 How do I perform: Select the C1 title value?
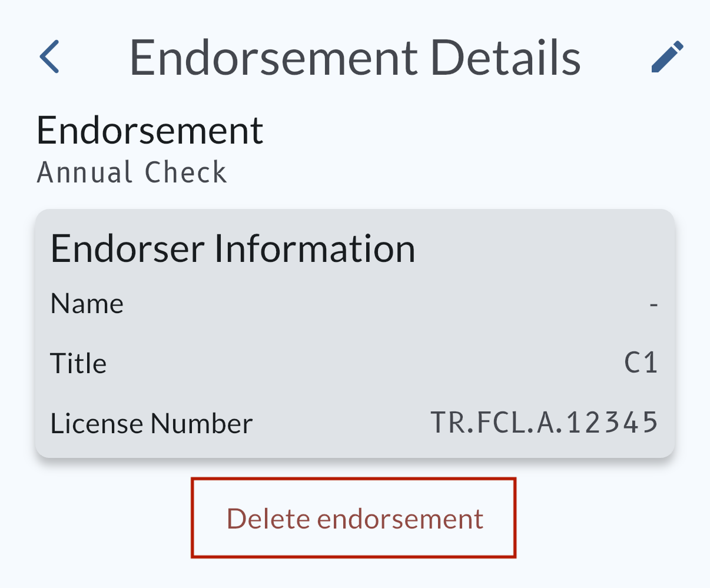pos(641,363)
